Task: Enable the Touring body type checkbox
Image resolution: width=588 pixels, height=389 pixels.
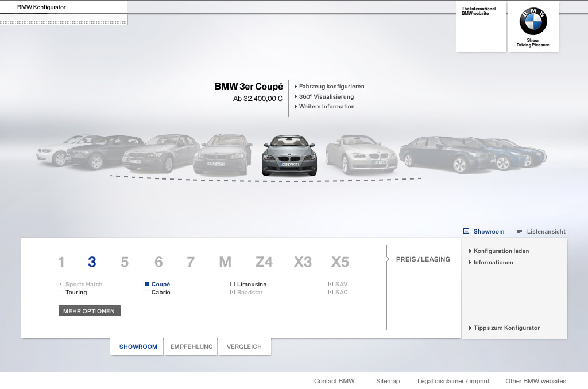Action: point(61,292)
